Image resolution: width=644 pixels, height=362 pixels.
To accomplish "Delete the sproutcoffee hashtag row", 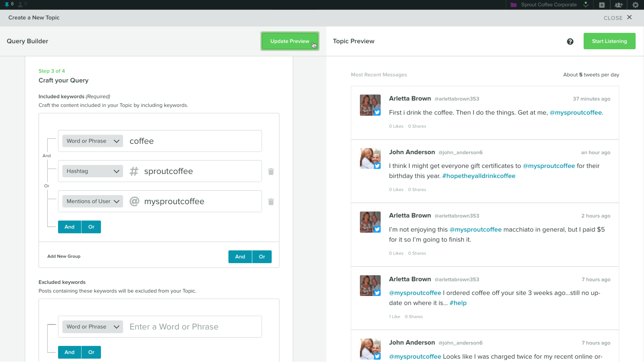I will point(271,172).
